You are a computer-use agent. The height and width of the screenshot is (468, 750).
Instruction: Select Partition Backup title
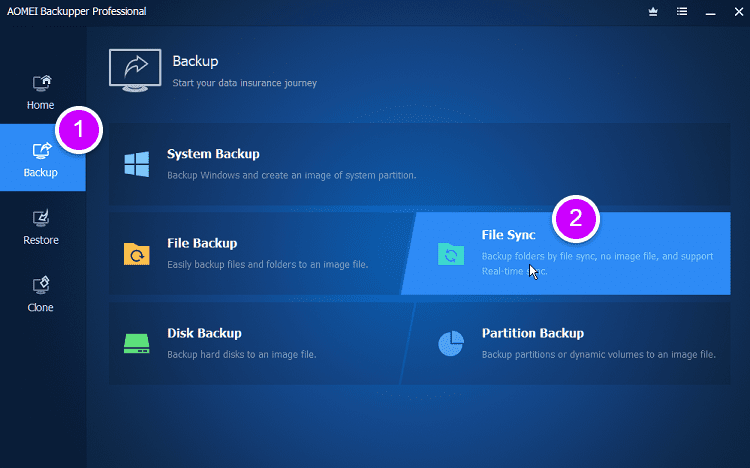click(533, 333)
